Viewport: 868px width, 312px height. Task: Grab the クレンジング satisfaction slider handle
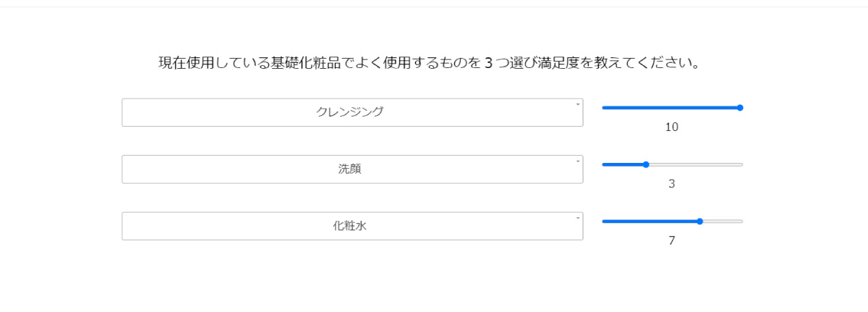[x=739, y=108]
